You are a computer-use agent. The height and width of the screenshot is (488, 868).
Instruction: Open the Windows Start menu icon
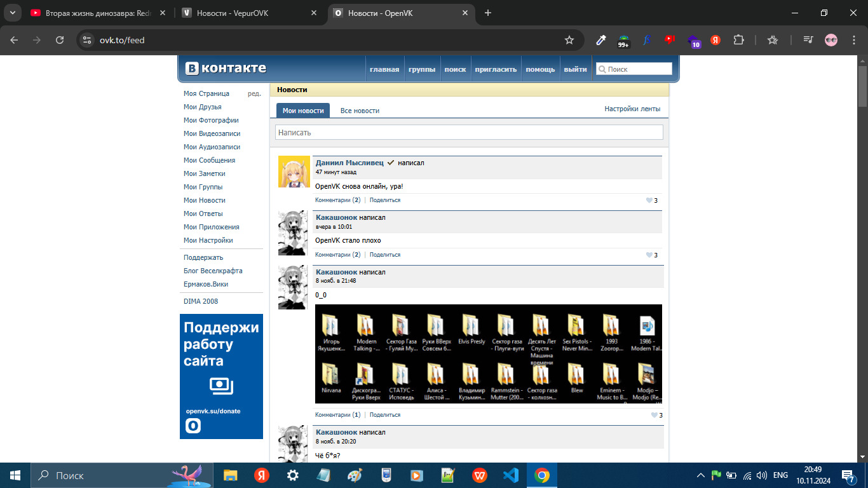point(15,475)
